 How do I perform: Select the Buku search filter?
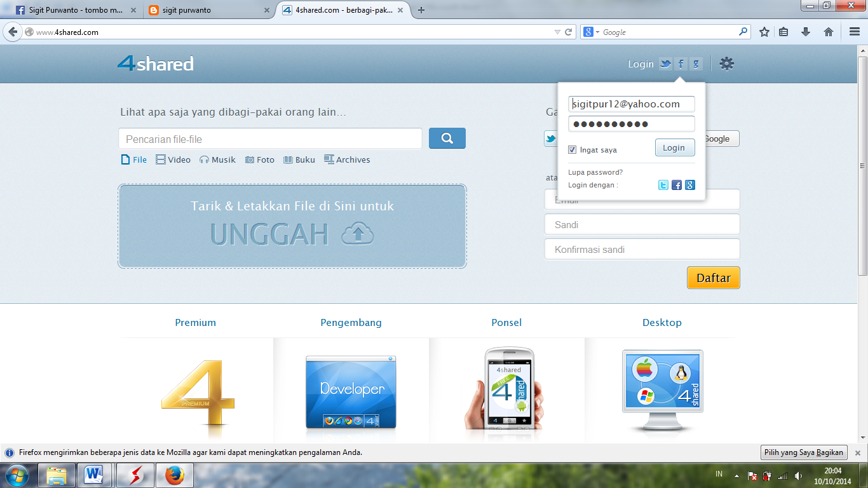click(299, 159)
